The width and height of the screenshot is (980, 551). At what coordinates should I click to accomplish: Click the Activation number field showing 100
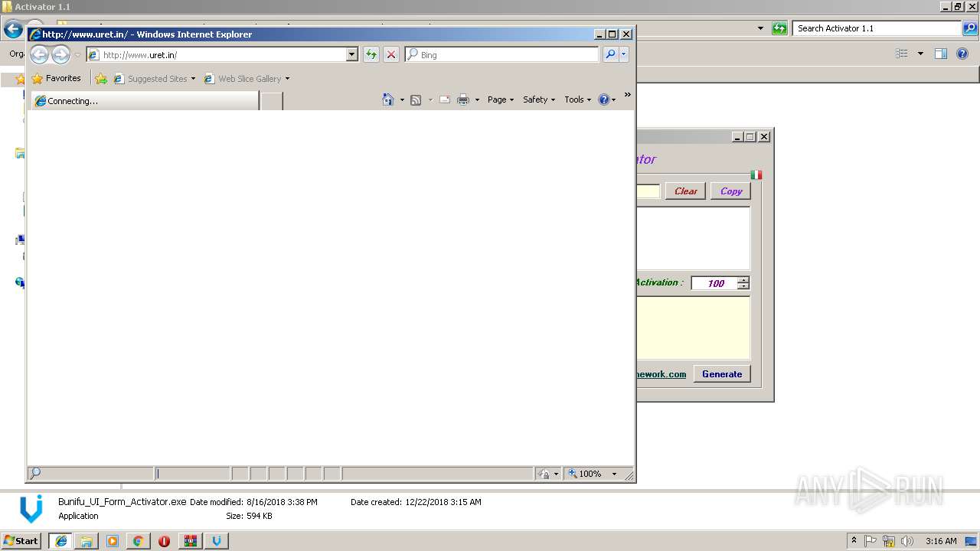pos(715,283)
